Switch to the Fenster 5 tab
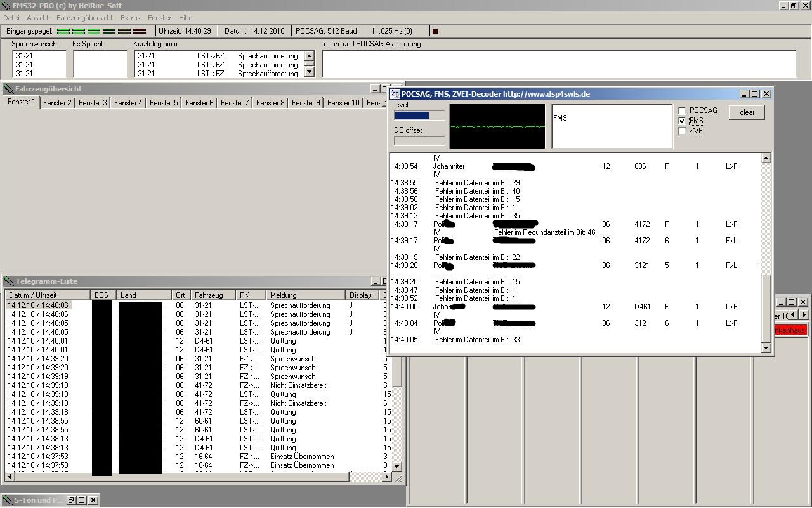The image size is (812, 508). [164, 103]
